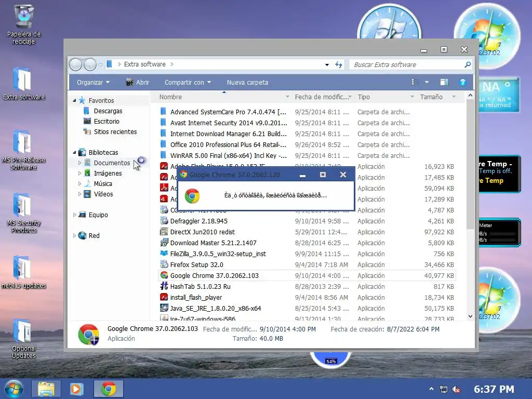Viewport: 532px width, 399px height.
Task: Click the search magnifier icon
Action: click(468, 64)
